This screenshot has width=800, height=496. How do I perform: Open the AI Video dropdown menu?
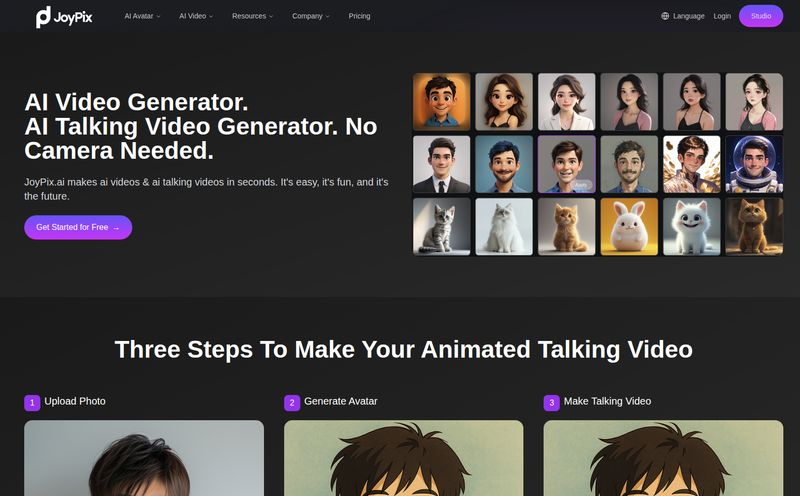(x=196, y=16)
